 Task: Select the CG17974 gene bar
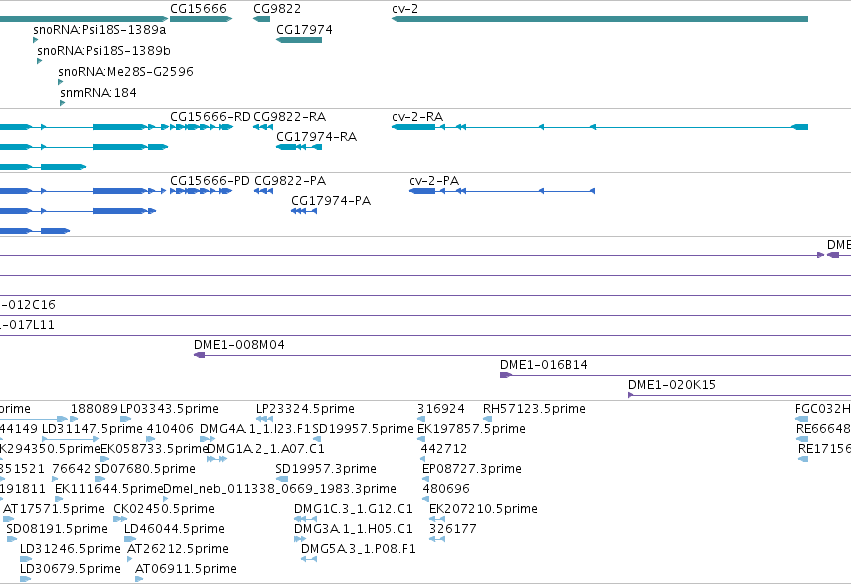click(299, 40)
